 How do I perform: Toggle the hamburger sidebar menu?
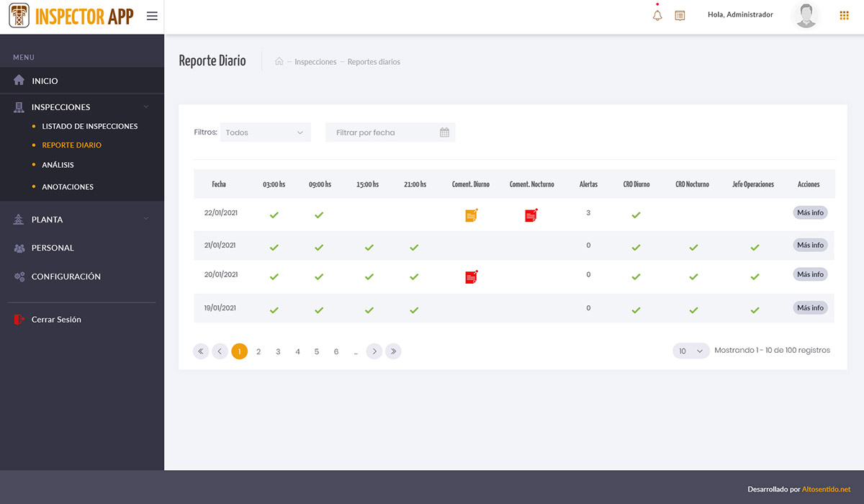(152, 16)
